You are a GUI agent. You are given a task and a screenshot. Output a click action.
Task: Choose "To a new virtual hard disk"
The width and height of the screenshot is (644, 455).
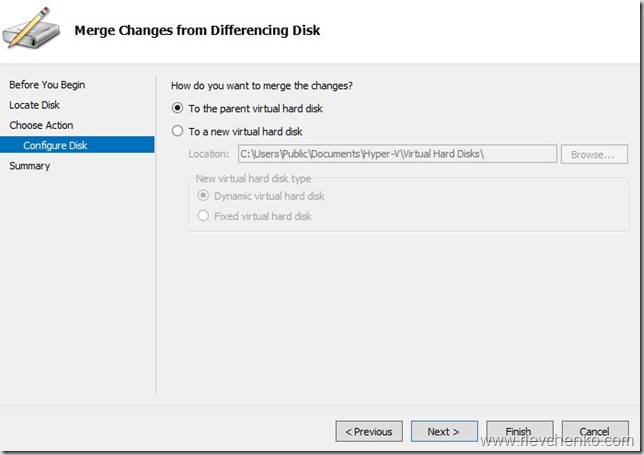pyautogui.click(x=178, y=131)
